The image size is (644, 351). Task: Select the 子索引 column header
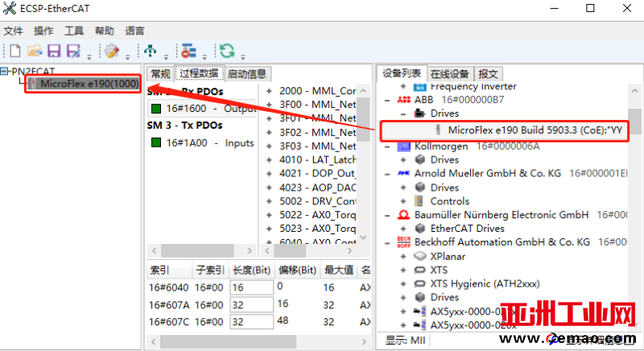(x=210, y=270)
